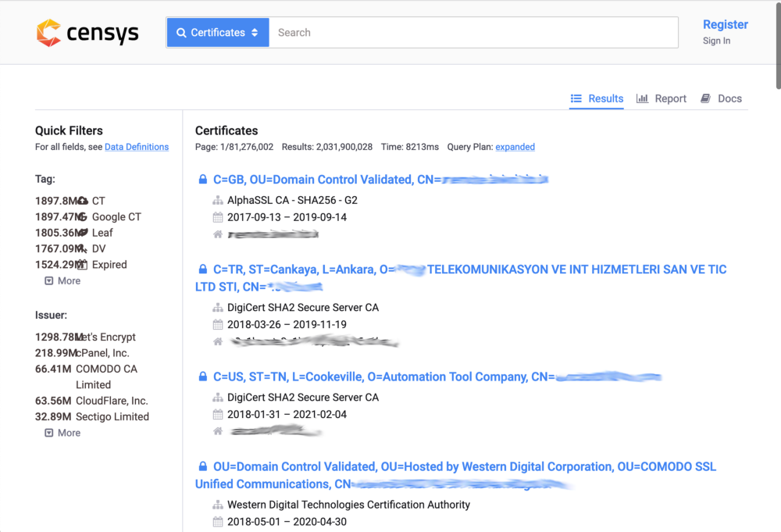Click the calendar icon next to Expired
781x532 pixels.
[83, 265]
